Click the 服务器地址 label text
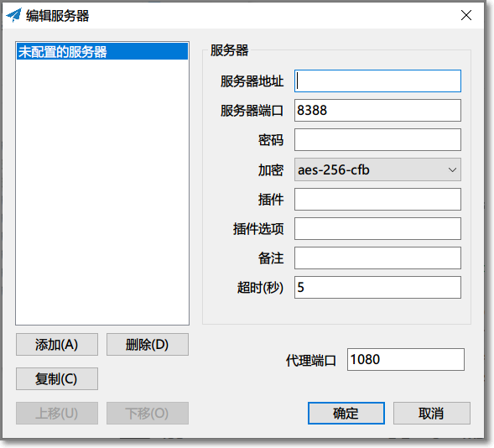 252,81
